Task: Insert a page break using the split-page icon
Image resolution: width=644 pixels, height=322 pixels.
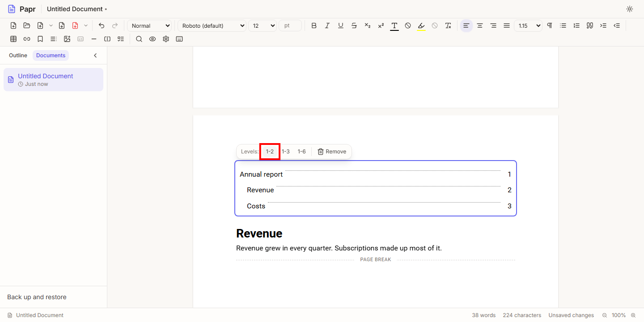Action: [x=107, y=39]
